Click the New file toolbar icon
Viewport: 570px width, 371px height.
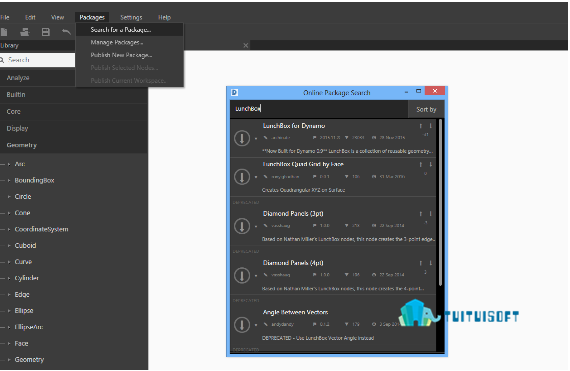[x=4, y=32]
